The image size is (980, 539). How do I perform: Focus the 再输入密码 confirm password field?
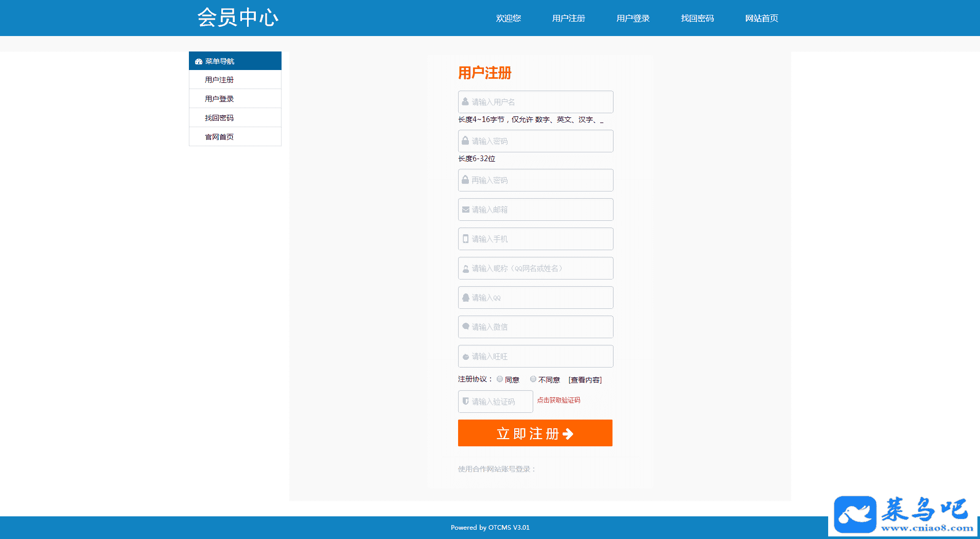click(x=535, y=180)
